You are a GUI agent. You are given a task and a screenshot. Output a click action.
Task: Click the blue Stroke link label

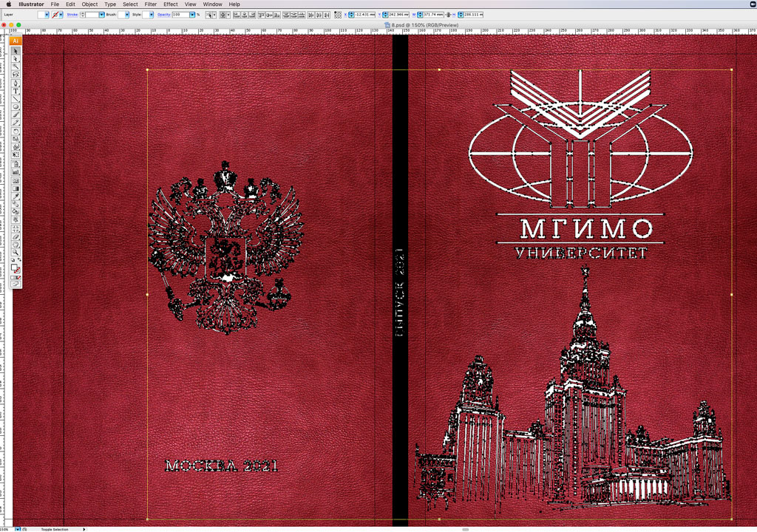[72, 15]
